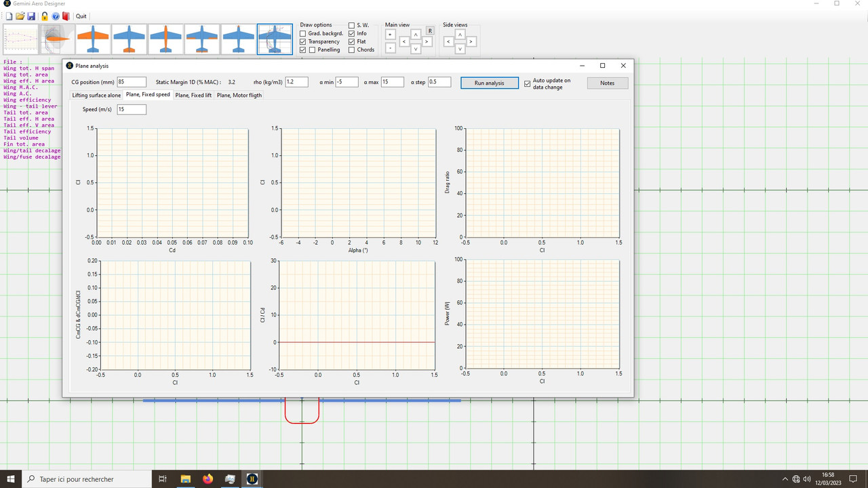The width and height of the screenshot is (868, 488).
Task: Open Task View on the taskbar
Action: (x=163, y=479)
